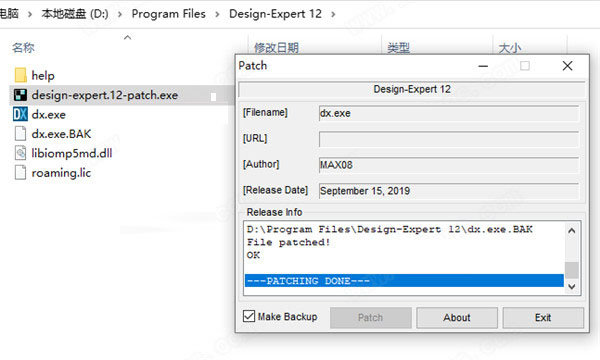Click the Release Info scrollbar thumb

click(572, 270)
